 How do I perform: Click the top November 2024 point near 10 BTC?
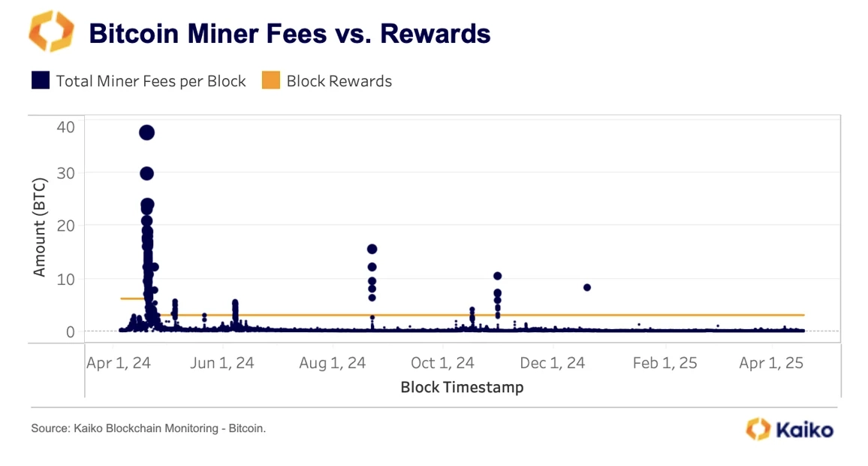[x=497, y=276]
